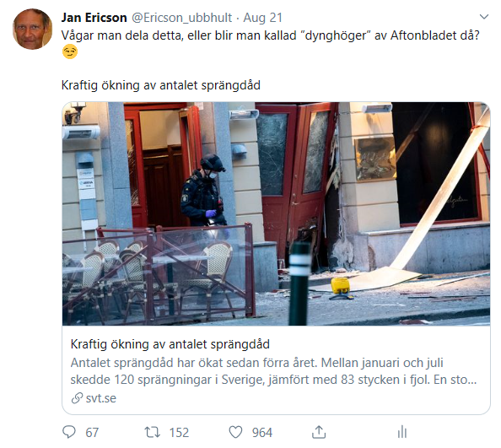Open Jan Ericson's profile picture
This screenshot has width=501, height=448.
point(32,29)
